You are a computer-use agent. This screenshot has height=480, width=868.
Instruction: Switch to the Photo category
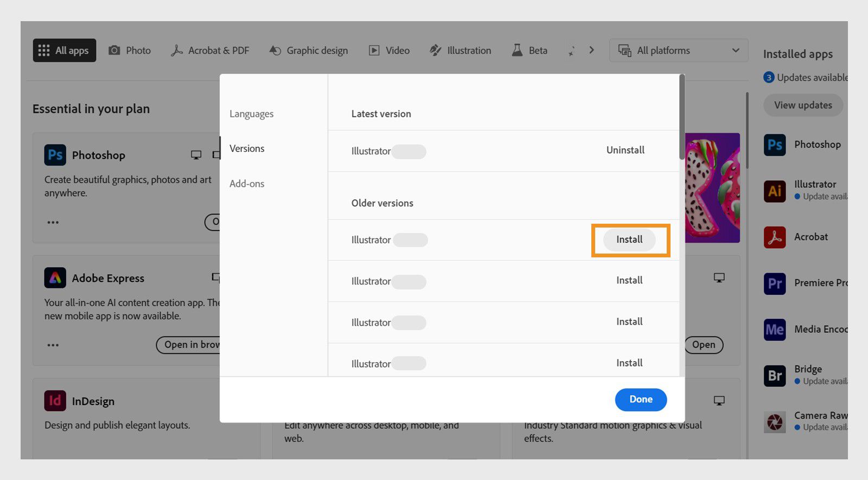click(130, 50)
